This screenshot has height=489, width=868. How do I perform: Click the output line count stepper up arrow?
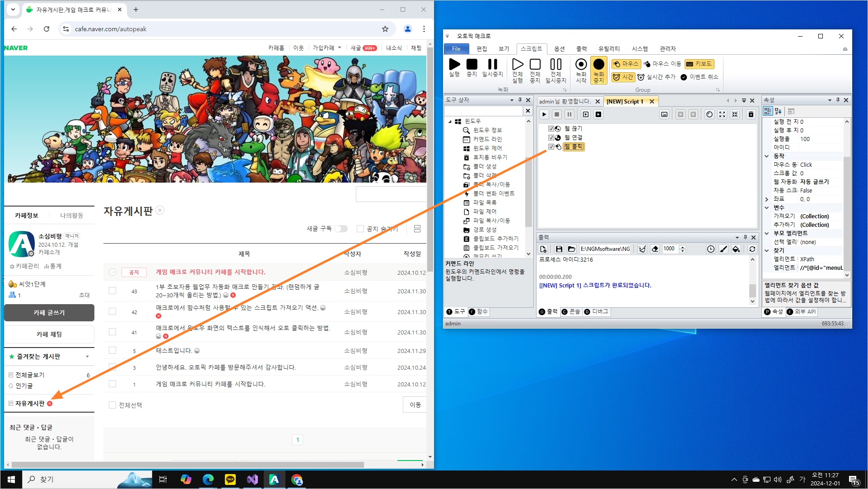click(682, 247)
